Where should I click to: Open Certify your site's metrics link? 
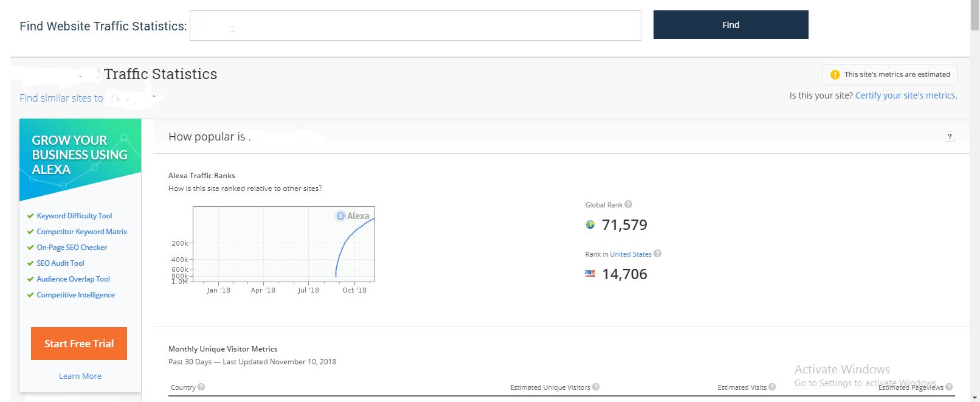tap(906, 95)
